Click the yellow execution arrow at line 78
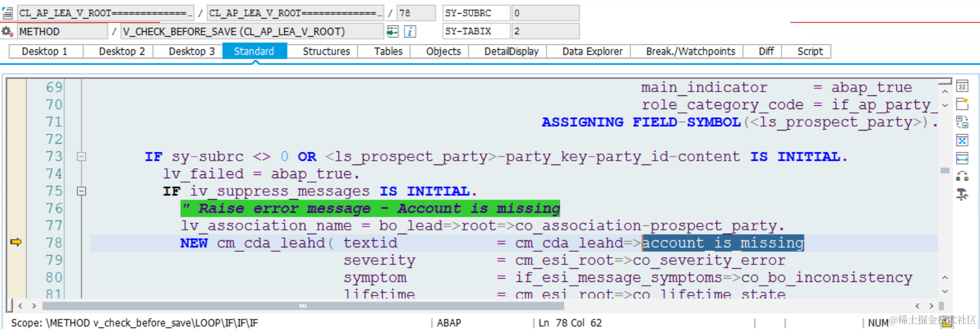This screenshot has width=980, height=329. coord(16,242)
